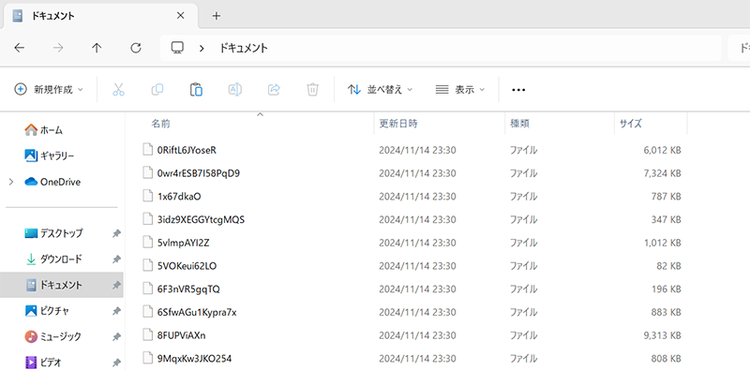
Task: Select file 5vlmpAYI2Z
Action: (x=183, y=243)
